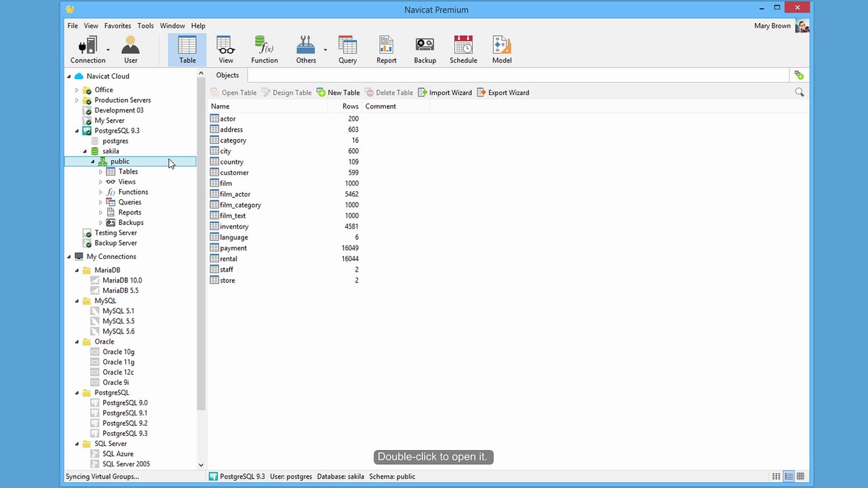Click the New Table button
The width and height of the screenshot is (868, 488).
coord(338,92)
